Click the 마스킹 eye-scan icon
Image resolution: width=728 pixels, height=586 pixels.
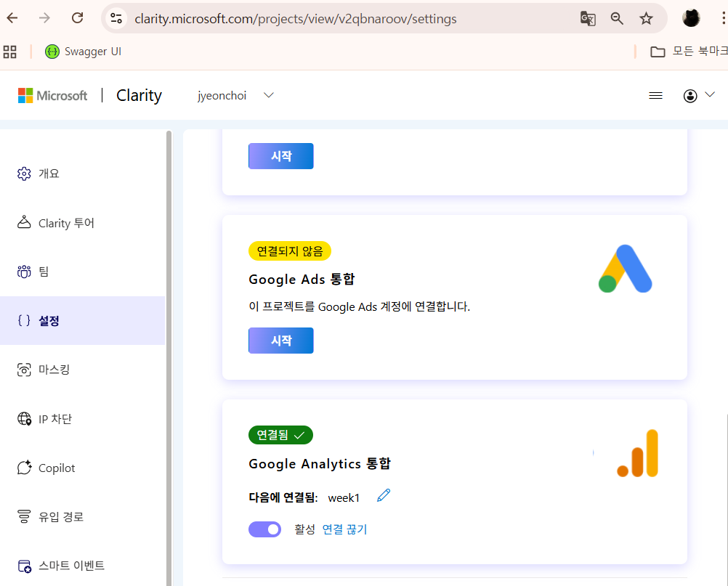[24, 370]
